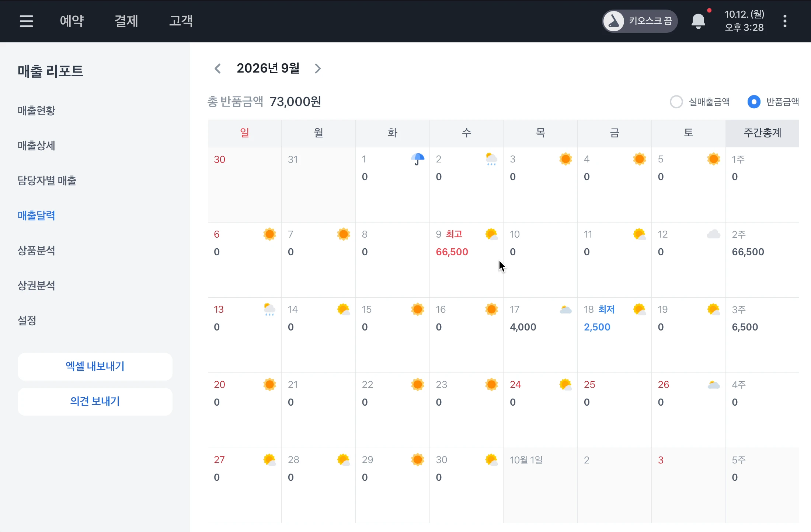This screenshot has height=532, width=811.
Task: Open the hamburger menu icon
Action: click(x=26, y=21)
